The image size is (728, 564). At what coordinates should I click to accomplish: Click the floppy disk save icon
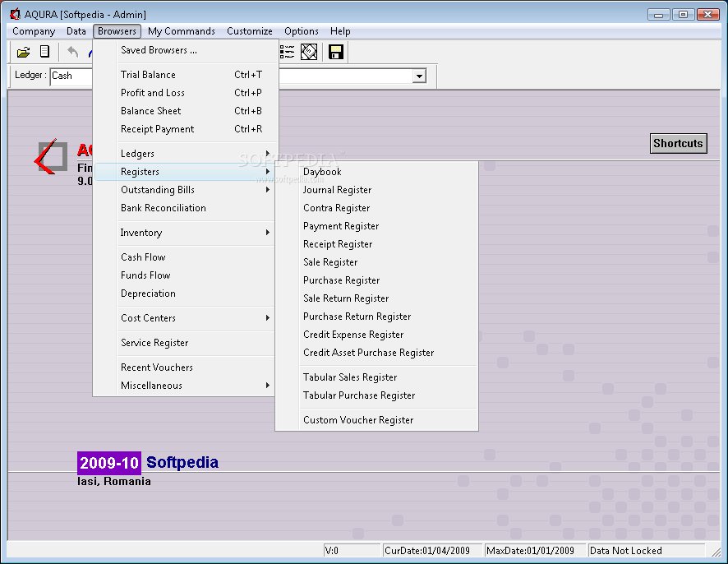(336, 52)
